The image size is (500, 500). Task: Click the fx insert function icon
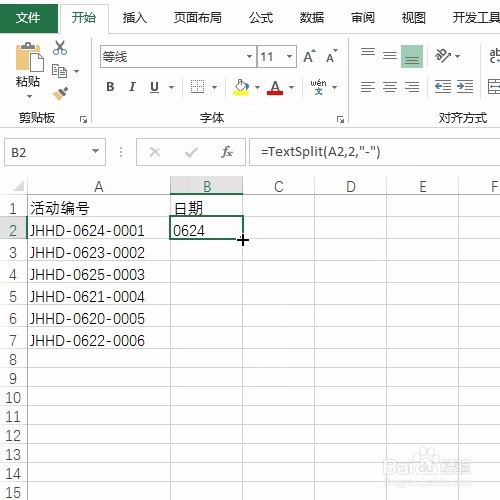click(227, 152)
